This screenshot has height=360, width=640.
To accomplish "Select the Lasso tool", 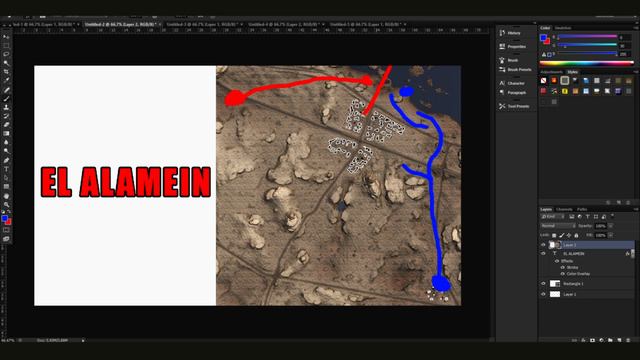I will point(6,54).
